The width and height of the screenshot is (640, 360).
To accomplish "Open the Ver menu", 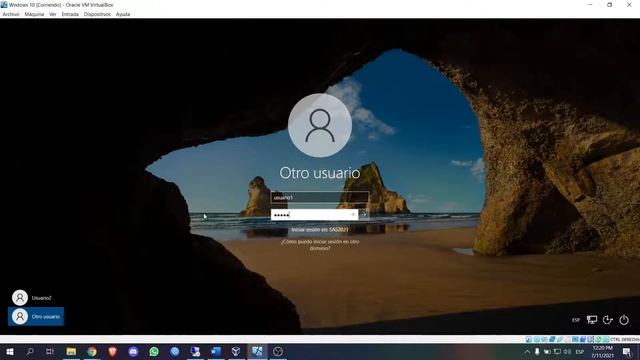I will 53,14.
